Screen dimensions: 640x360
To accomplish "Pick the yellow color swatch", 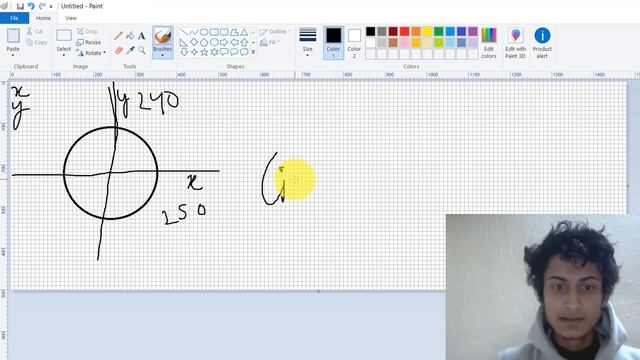I will tap(427, 32).
